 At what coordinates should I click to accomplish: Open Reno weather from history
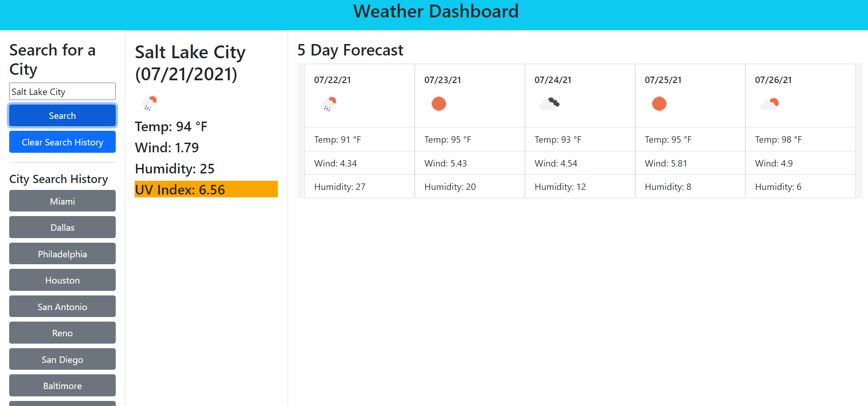coord(62,333)
